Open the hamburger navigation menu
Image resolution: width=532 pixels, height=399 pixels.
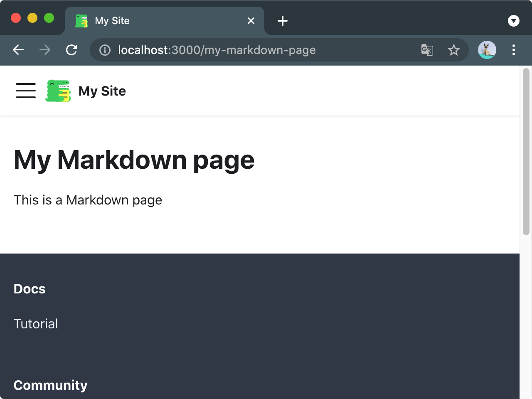point(26,91)
